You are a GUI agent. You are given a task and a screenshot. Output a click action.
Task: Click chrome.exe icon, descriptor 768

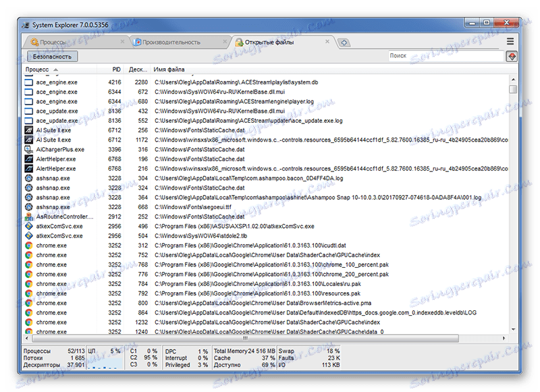(29, 265)
